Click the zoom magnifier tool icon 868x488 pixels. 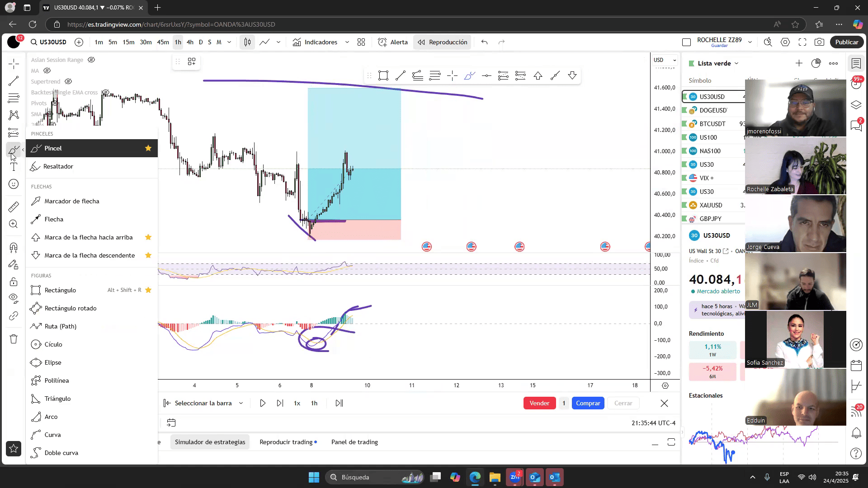14,224
